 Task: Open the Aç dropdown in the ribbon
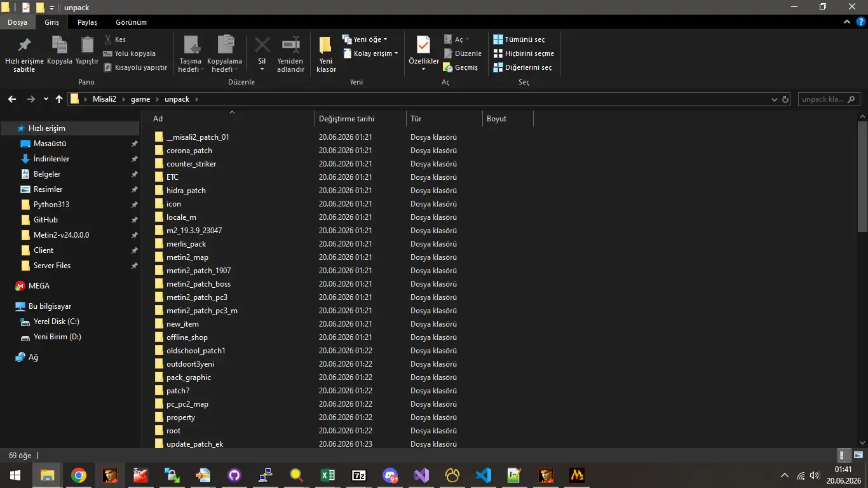click(x=458, y=39)
